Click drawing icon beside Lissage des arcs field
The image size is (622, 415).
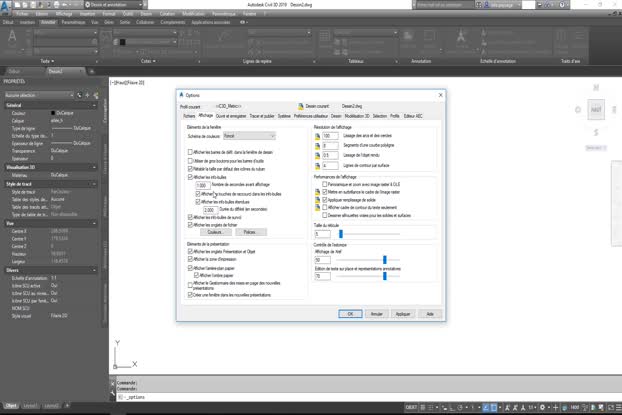pos(317,136)
